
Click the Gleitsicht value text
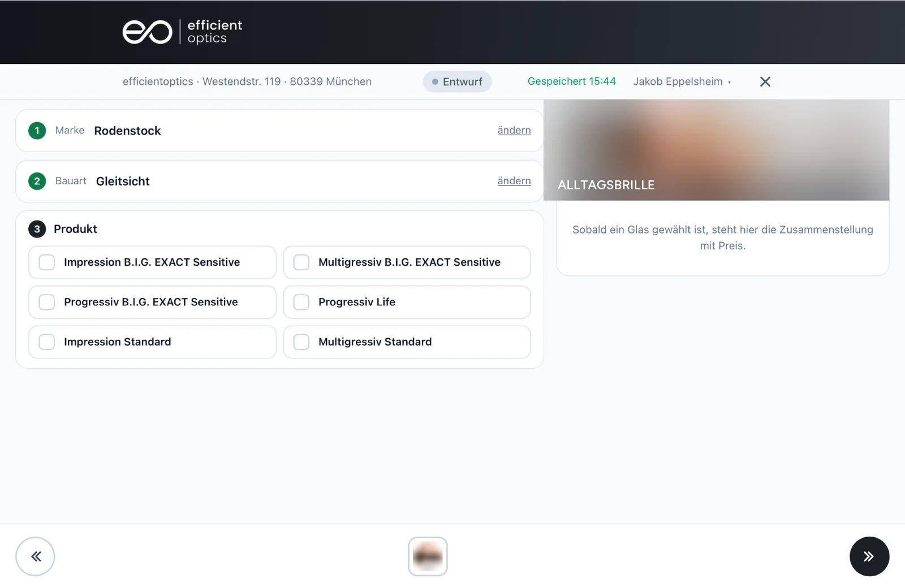tap(123, 181)
